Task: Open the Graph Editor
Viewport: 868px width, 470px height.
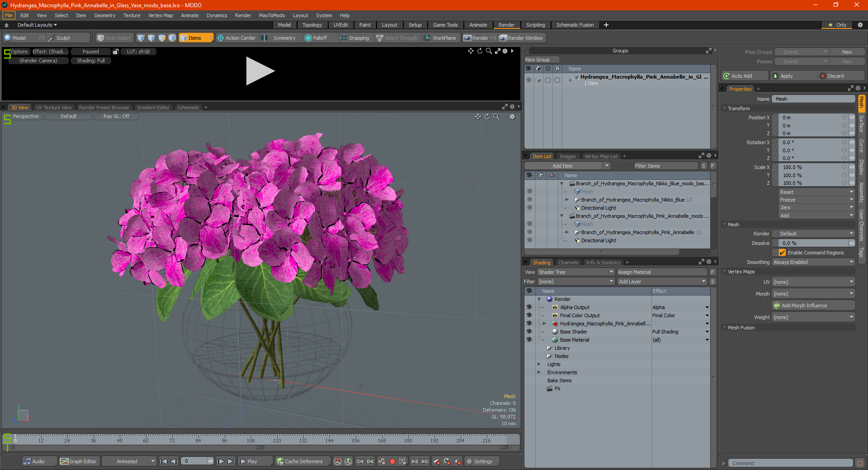Action: pos(79,461)
